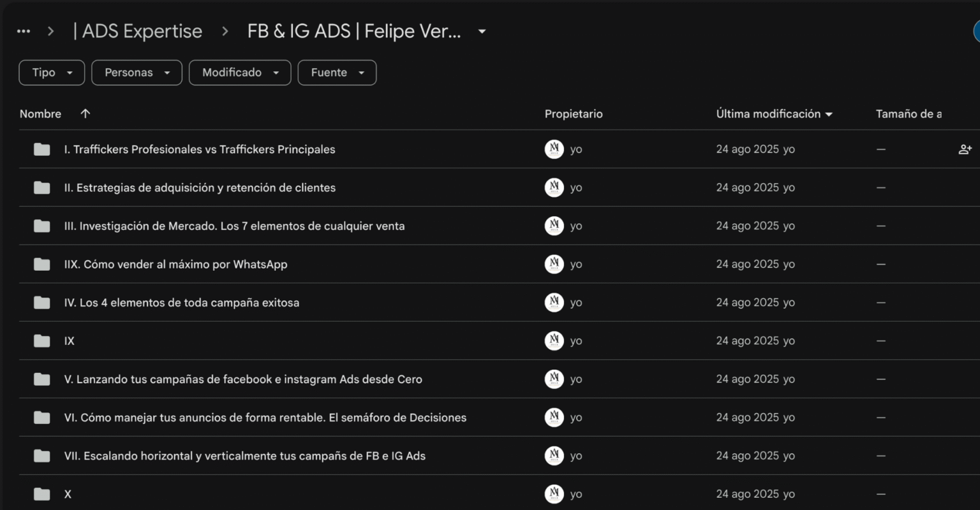Expand the Modificado filter dropdown
This screenshot has width=980, height=510.
240,73
